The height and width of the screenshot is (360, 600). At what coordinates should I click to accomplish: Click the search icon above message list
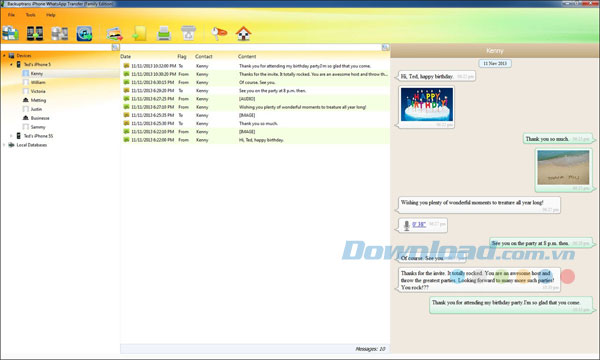pos(385,47)
